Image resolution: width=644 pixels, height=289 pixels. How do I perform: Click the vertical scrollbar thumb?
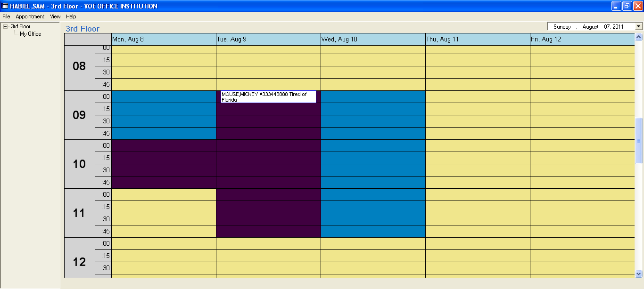pos(639,141)
